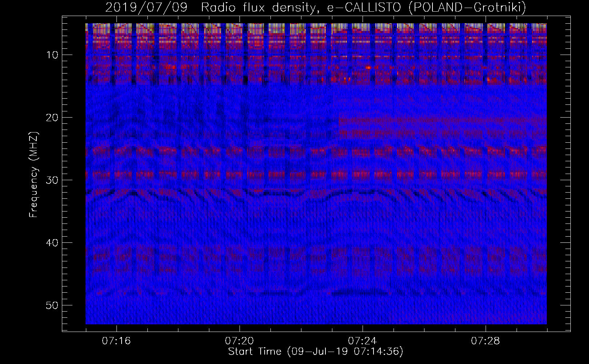The width and height of the screenshot is (589, 364).
Task: Click the 07:20 time tick label
Action: click(x=240, y=341)
